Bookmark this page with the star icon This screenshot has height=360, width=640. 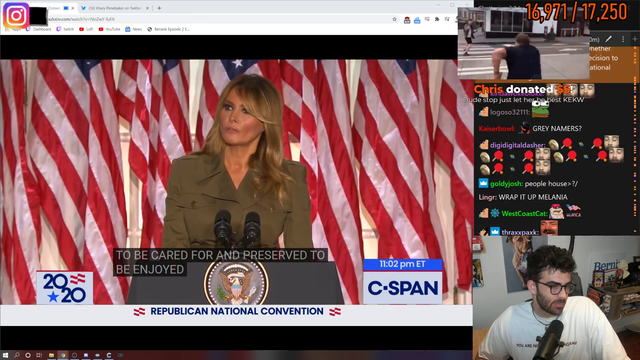(394, 19)
